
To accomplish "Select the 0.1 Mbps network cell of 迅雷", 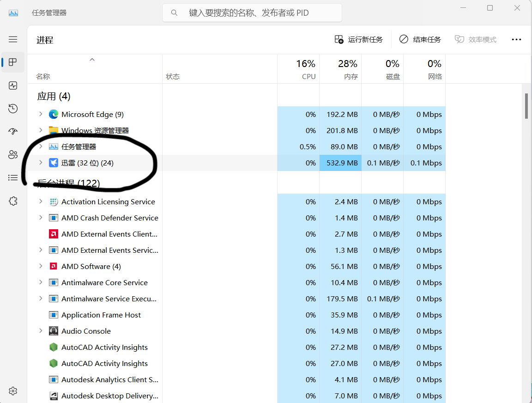I will (424, 163).
